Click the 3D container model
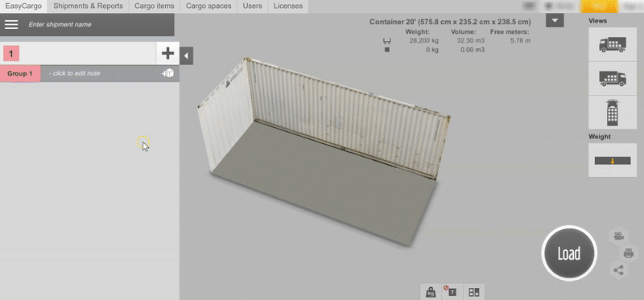The width and height of the screenshot is (644, 300). [x=324, y=152]
